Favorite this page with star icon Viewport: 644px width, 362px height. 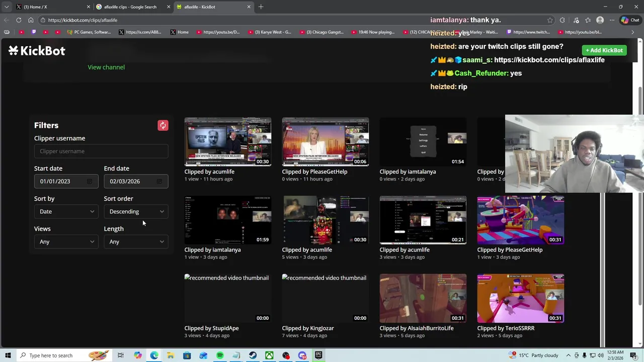click(x=550, y=20)
